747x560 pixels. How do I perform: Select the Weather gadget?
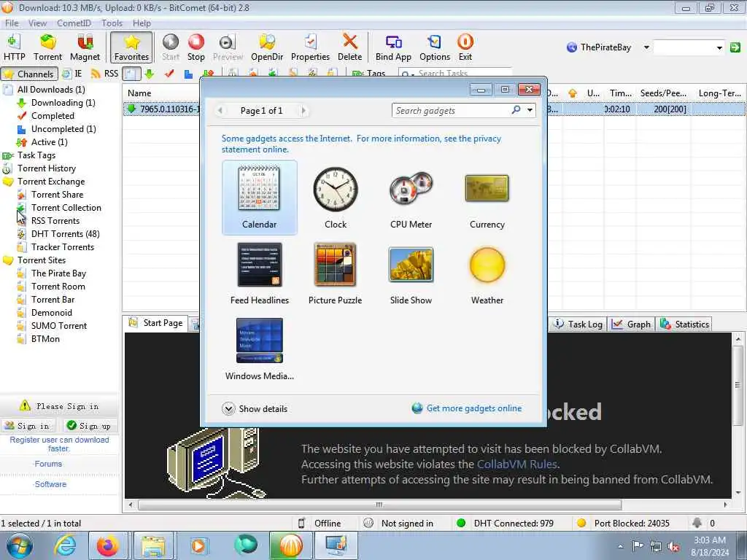point(487,273)
